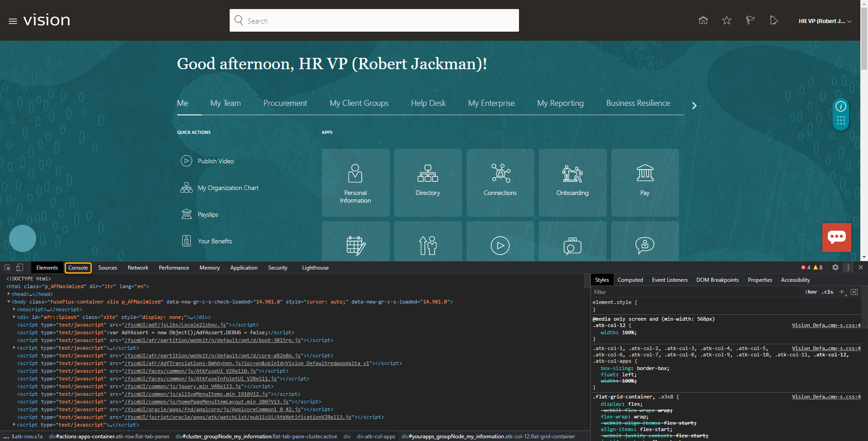The height and width of the screenshot is (441, 868).
Task: Open the speech bubble person app tile
Action: pos(645,242)
